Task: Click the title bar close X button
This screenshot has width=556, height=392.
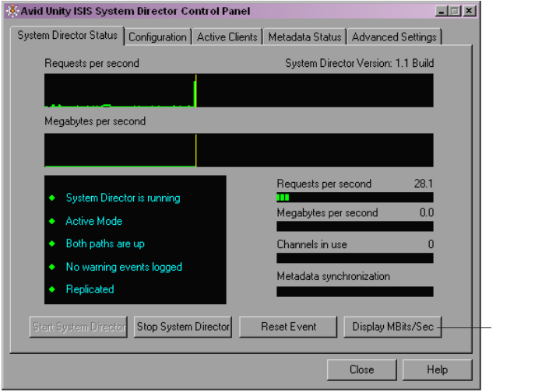Action: click(x=469, y=11)
